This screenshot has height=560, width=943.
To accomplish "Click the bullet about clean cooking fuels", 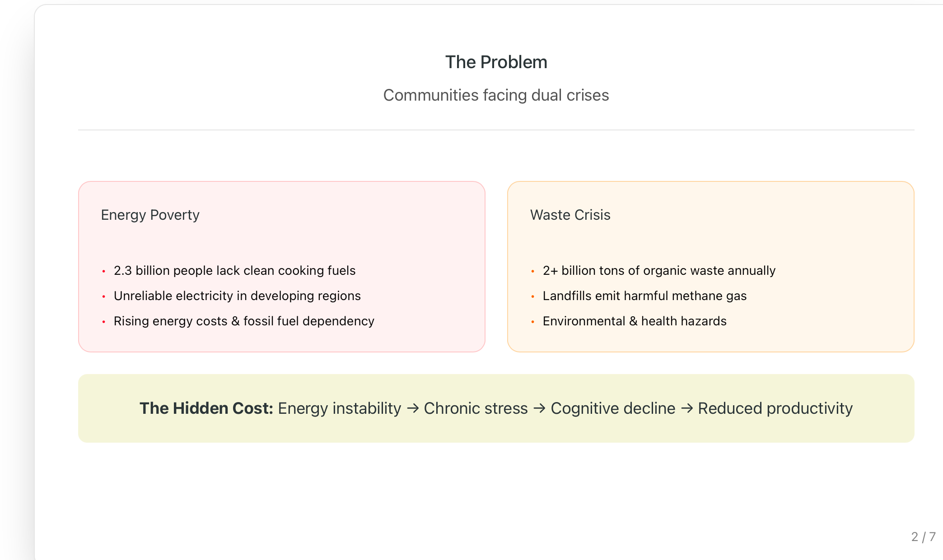I will [x=234, y=270].
